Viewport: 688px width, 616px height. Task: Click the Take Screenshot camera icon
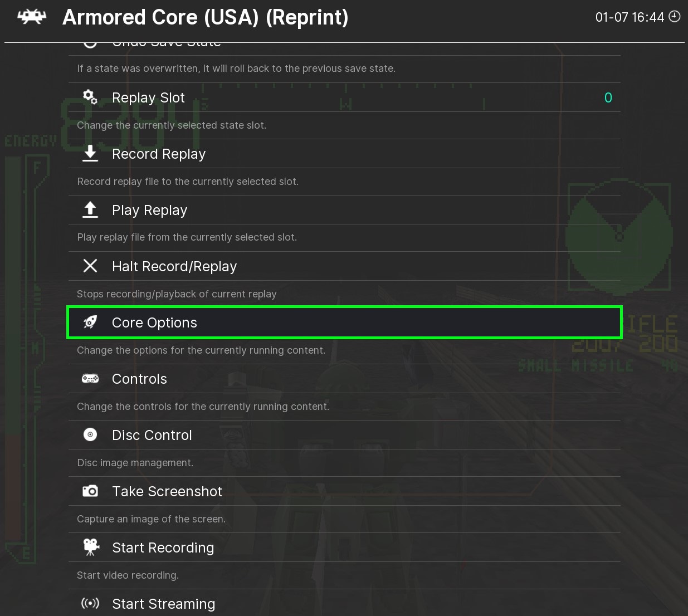pos(90,491)
